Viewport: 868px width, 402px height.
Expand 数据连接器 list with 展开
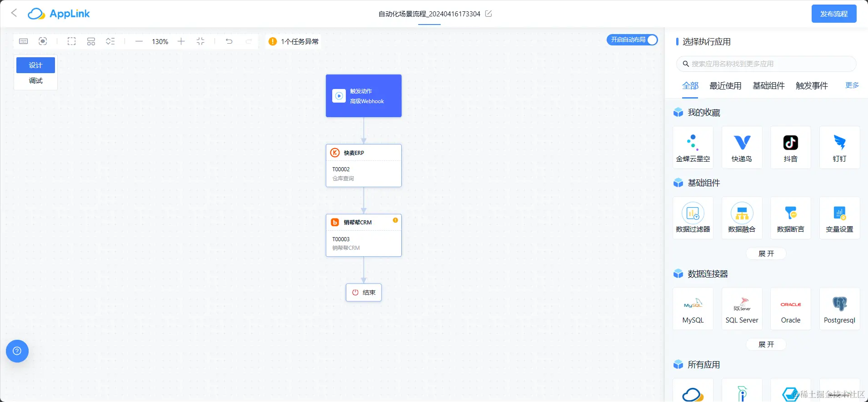click(x=766, y=345)
